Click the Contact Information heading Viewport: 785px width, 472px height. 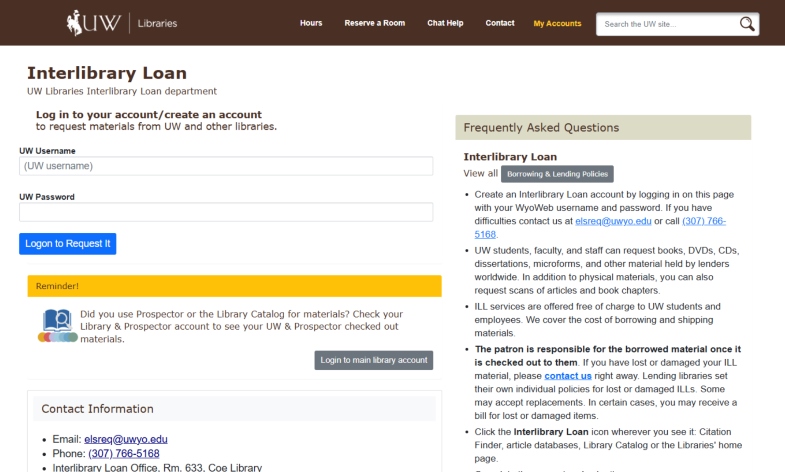click(x=98, y=409)
